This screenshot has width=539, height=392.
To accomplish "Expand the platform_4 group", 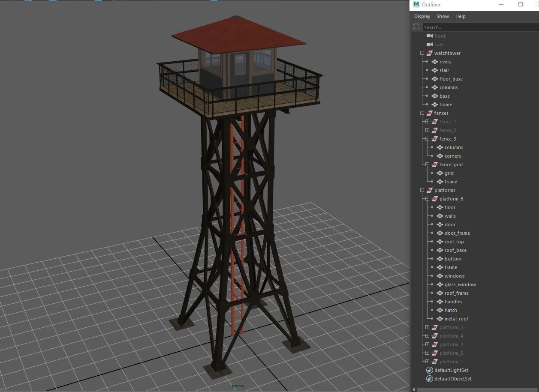I will click(x=427, y=336).
